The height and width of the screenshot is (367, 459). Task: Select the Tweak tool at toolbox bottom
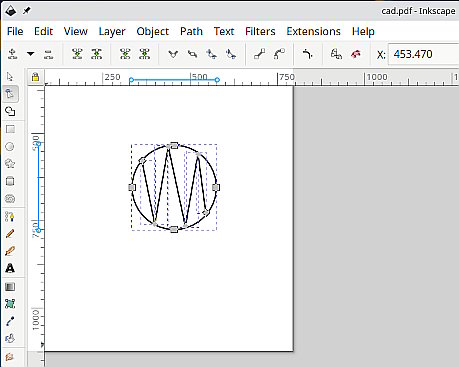tap(10, 357)
